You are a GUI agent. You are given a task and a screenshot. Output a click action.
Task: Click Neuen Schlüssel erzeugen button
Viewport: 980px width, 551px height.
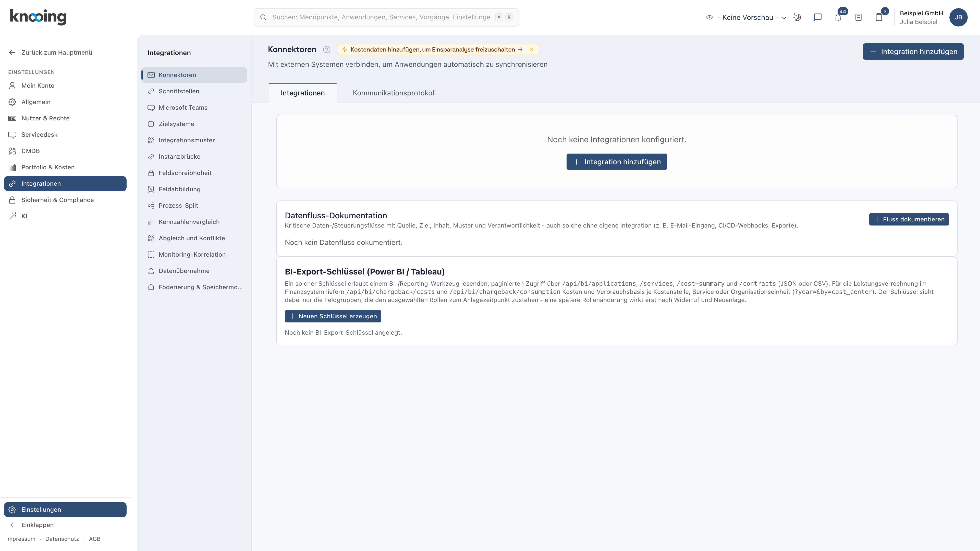(333, 316)
